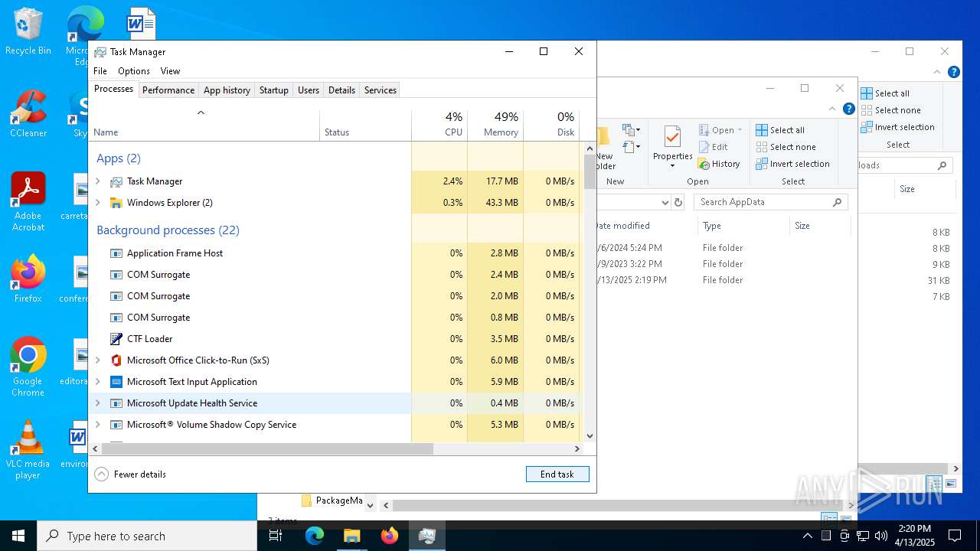Open Firefox from the taskbar
This screenshot has height=551, width=980.
(390, 536)
